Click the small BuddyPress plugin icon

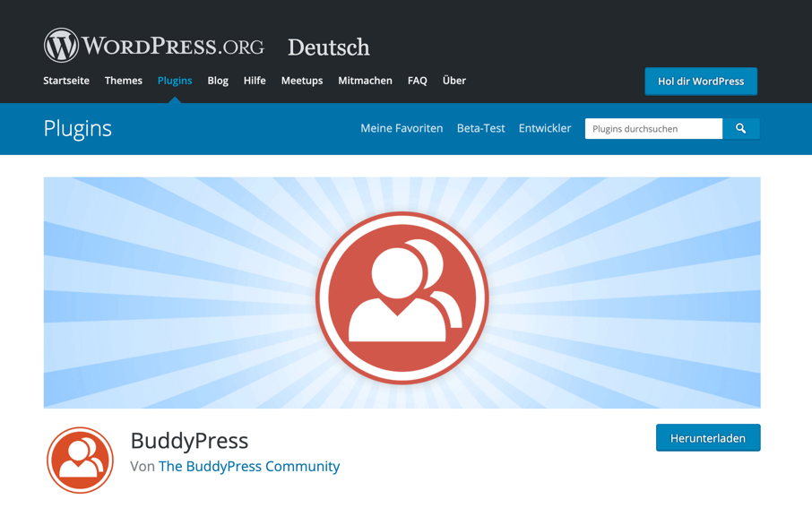click(x=81, y=460)
